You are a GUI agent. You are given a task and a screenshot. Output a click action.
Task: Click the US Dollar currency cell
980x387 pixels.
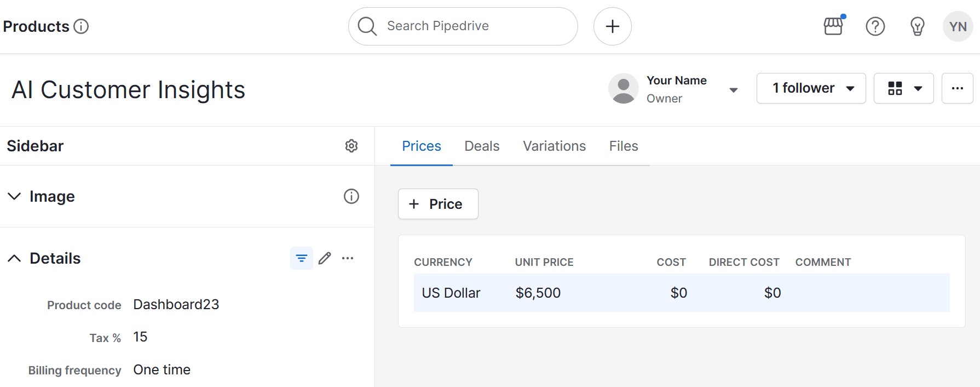tap(451, 293)
